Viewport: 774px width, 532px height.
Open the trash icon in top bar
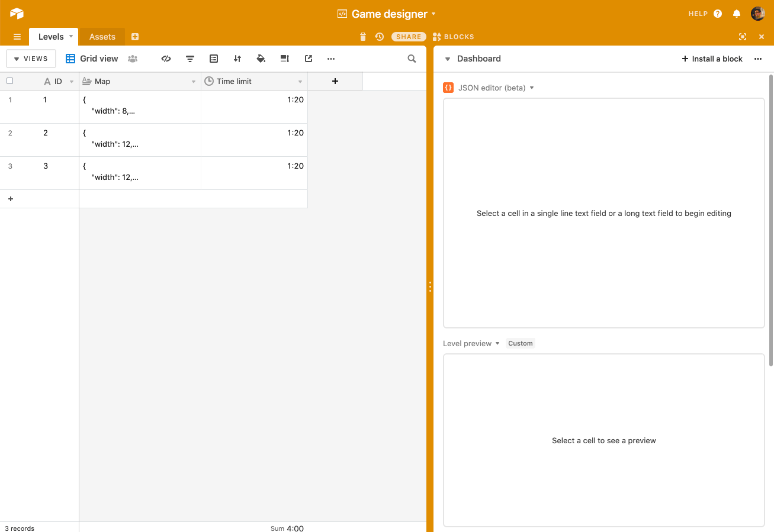pyautogui.click(x=363, y=37)
